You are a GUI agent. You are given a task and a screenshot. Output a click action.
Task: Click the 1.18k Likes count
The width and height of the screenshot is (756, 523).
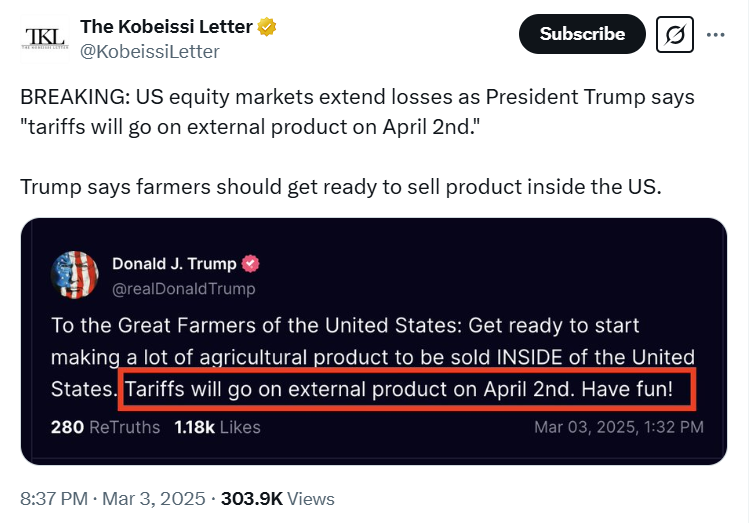click(x=217, y=427)
